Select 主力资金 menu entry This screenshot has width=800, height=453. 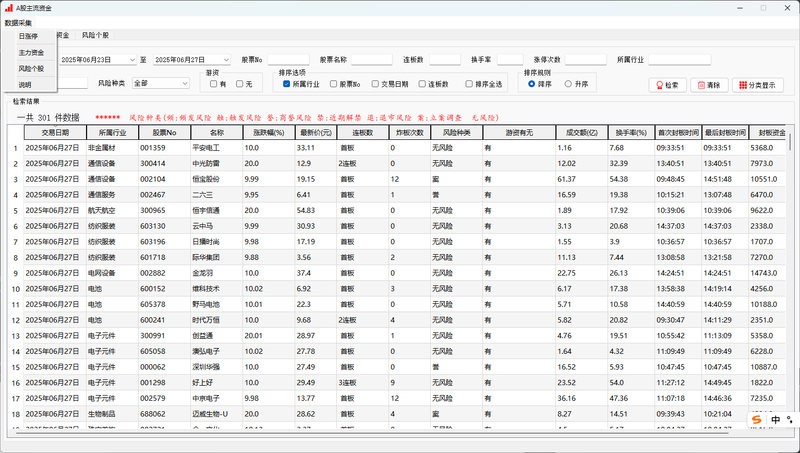pyautogui.click(x=31, y=53)
